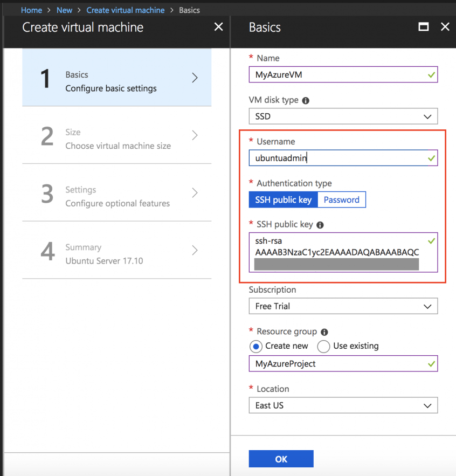Click info icon next to VM disk type
Viewport: 456px width, 476px height.
click(x=306, y=101)
